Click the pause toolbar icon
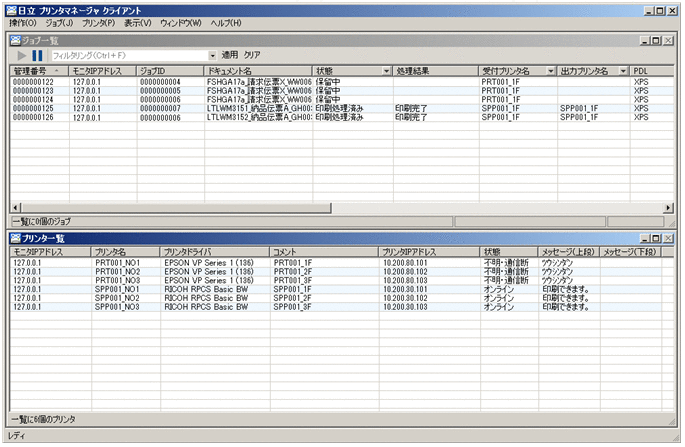The height and width of the screenshot is (447, 685). pyautogui.click(x=38, y=55)
